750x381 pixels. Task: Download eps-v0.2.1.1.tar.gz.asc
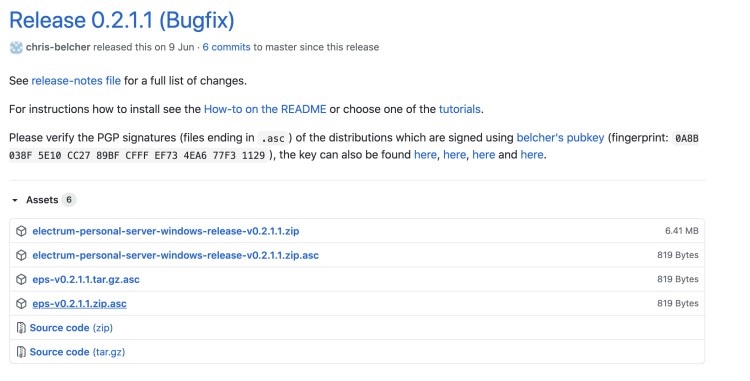point(86,279)
